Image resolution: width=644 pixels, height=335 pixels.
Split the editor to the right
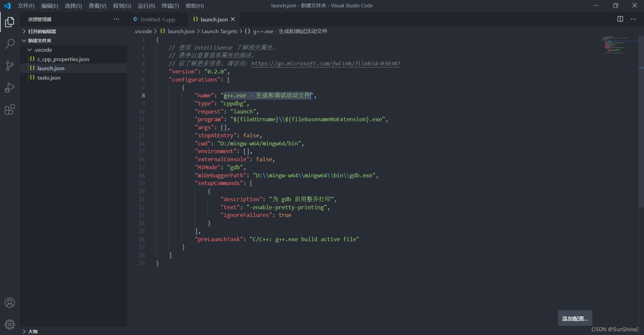click(x=620, y=19)
